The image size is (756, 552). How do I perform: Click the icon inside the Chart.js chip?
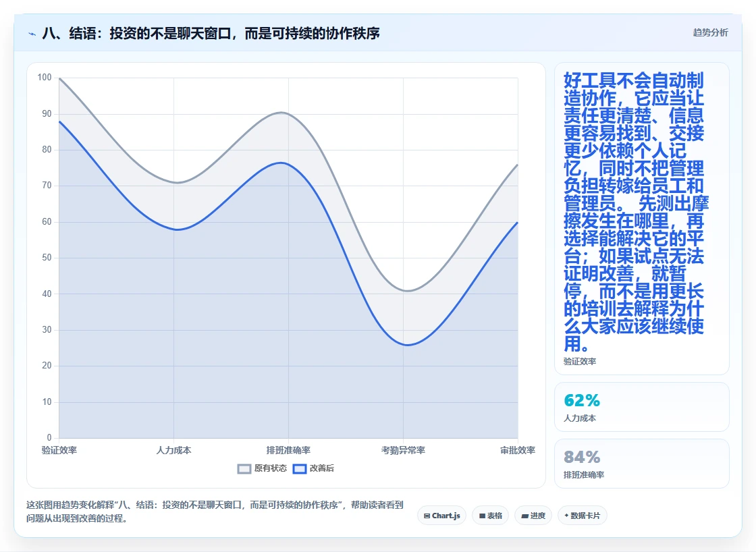click(427, 516)
